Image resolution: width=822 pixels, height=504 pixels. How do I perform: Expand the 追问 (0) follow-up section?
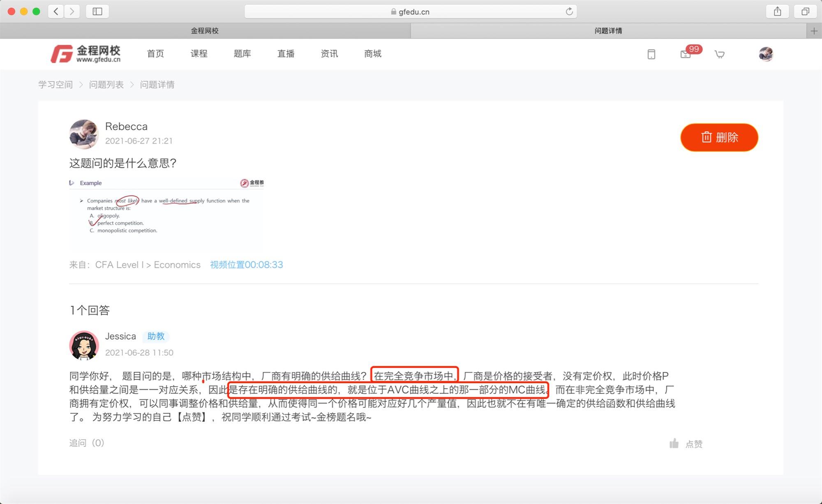(x=86, y=443)
